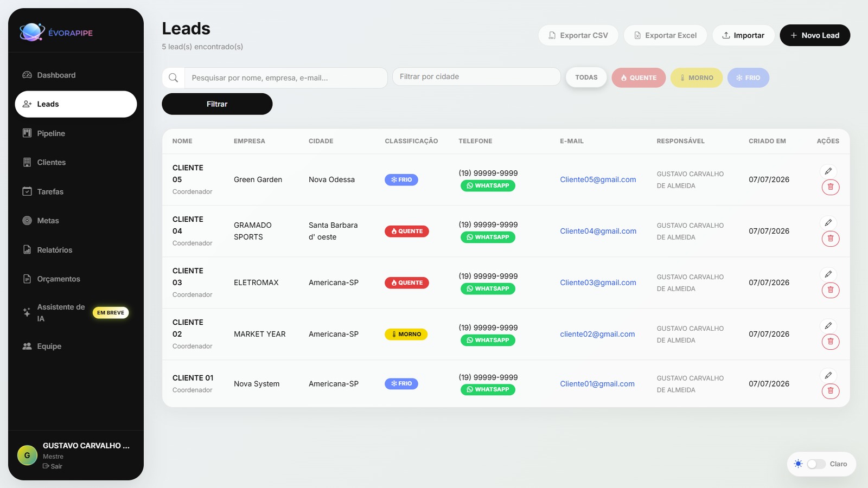Delete the CLIENTE 01 lead using trash icon
This screenshot has width=868, height=488.
coord(831,391)
